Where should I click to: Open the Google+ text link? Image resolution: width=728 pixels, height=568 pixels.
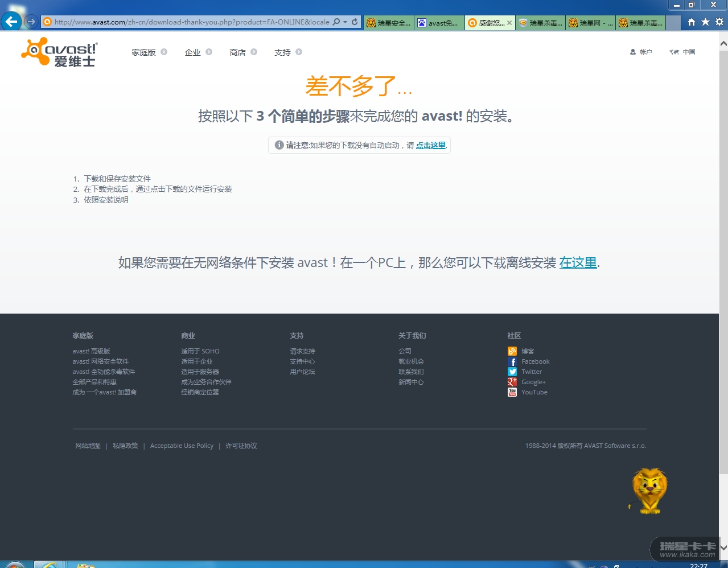(533, 382)
